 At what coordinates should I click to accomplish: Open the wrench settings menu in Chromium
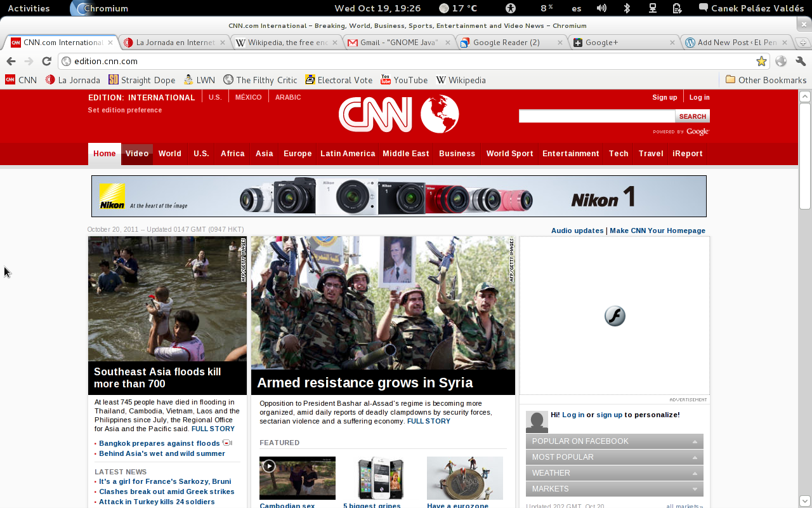801,61
